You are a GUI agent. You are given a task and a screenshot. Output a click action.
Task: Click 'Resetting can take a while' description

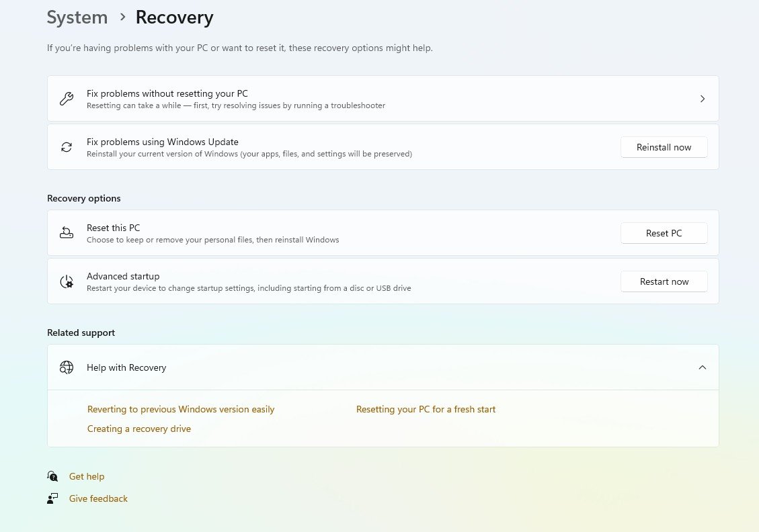coord(236,105)
